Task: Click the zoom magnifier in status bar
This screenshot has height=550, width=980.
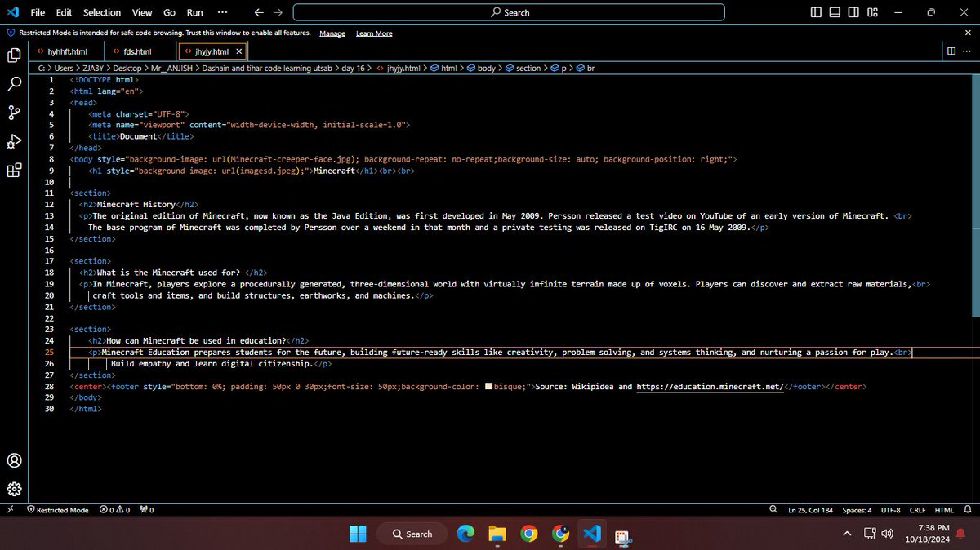Action: [773, 510]
